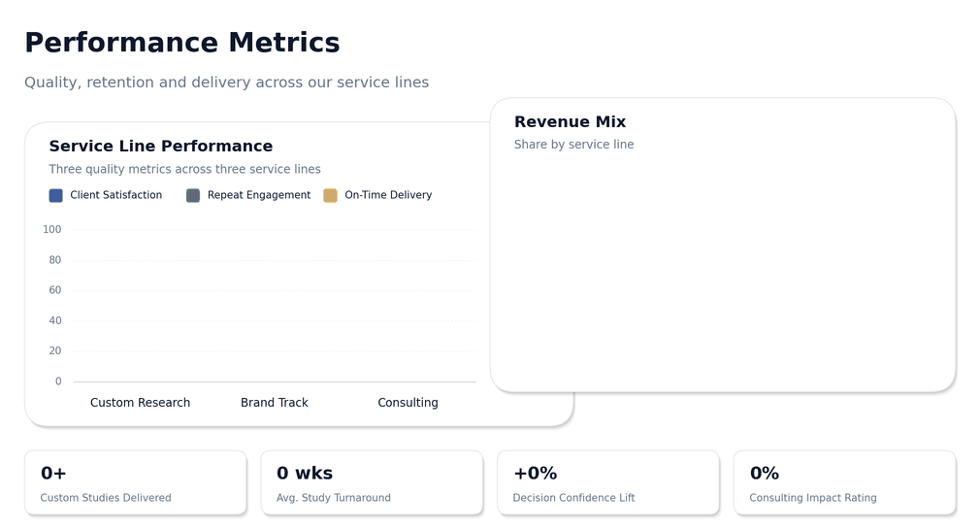Select the Brand Track axis label
Screen dimensions: 980x529
(x=275, y=403)
